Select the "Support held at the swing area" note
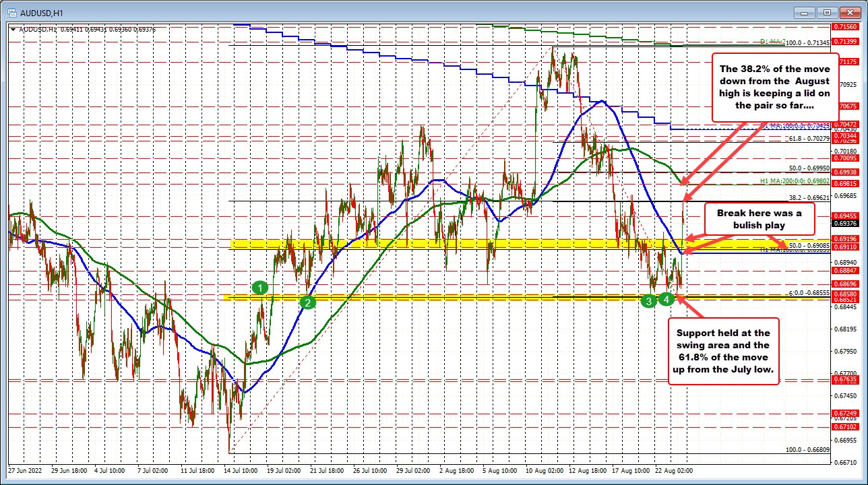868x485 pixels. (723, 352)
